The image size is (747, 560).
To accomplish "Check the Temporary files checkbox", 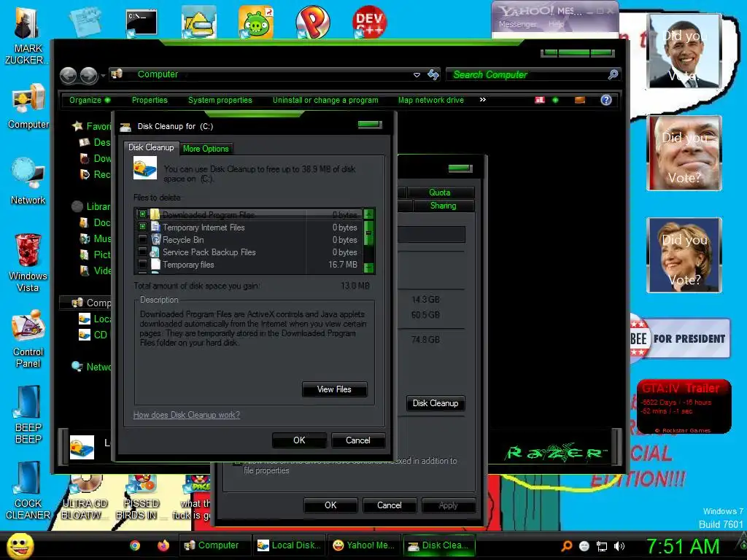I will click(142, 264).
